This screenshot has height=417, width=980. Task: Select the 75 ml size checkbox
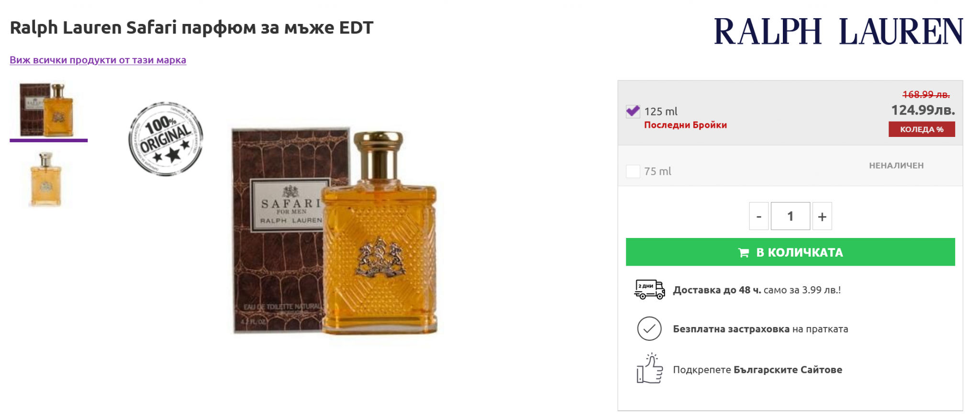pyautogui.click(x=633, y=171)
